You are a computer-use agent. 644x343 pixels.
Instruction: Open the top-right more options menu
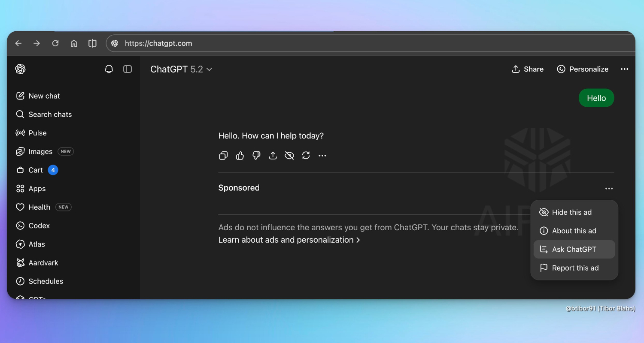coord(624,69)
